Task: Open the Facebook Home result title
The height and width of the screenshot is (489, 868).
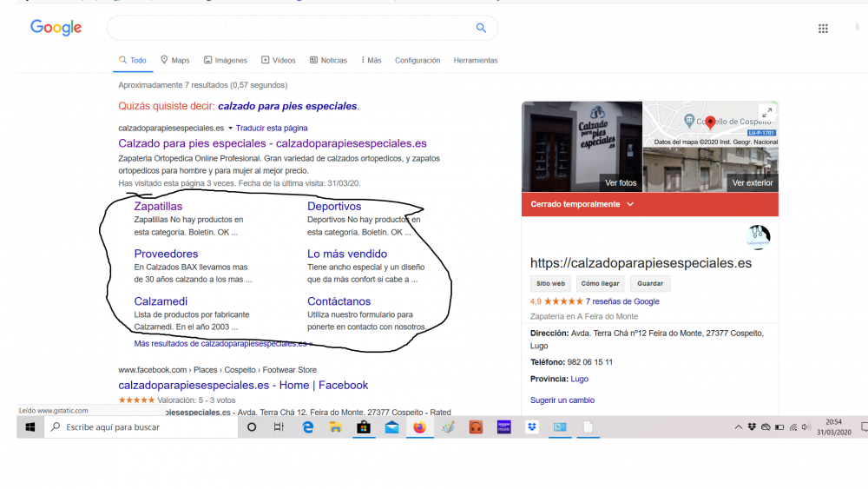Action: click(x=243, y=386)
